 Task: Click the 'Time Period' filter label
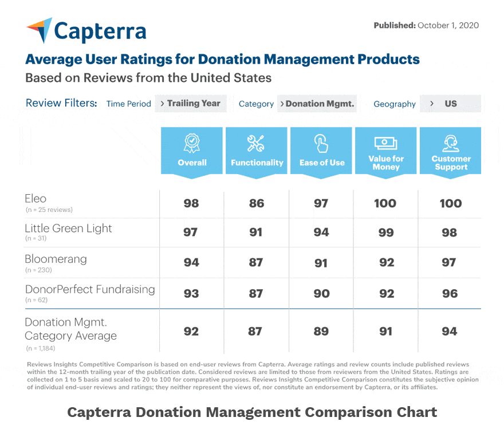click(x=128, y=104)
